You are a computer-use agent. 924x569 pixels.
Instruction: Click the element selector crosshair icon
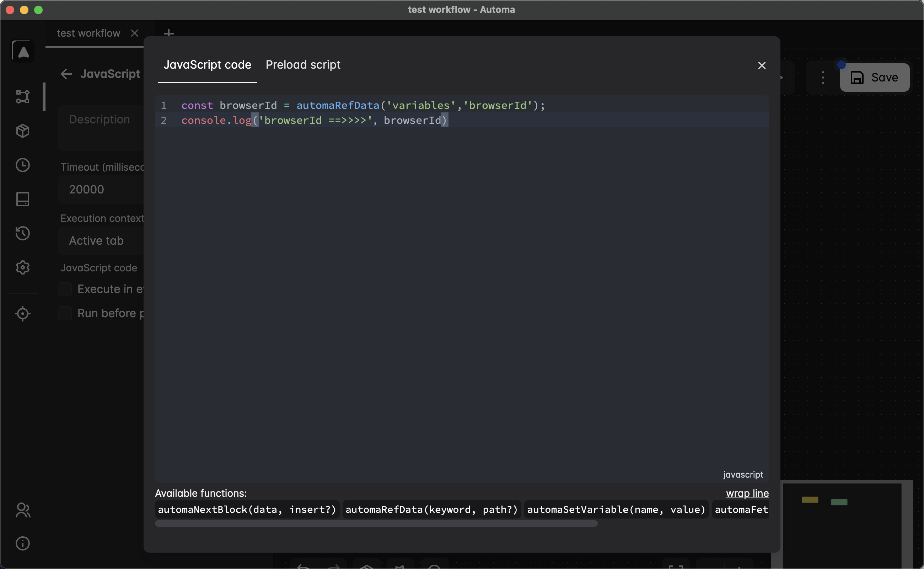click(x=23, y=313)
